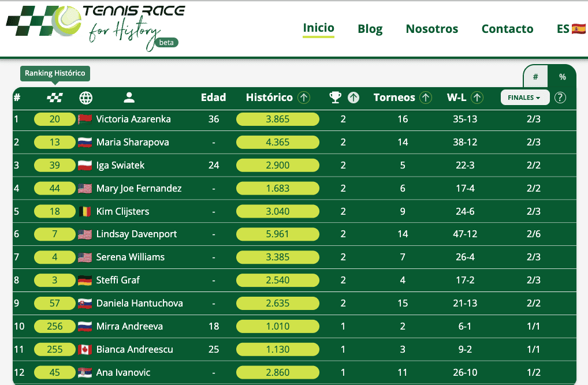Click the checkered flag ranking column icon
Screen dimensions: 588x385
tap(55, 98)
